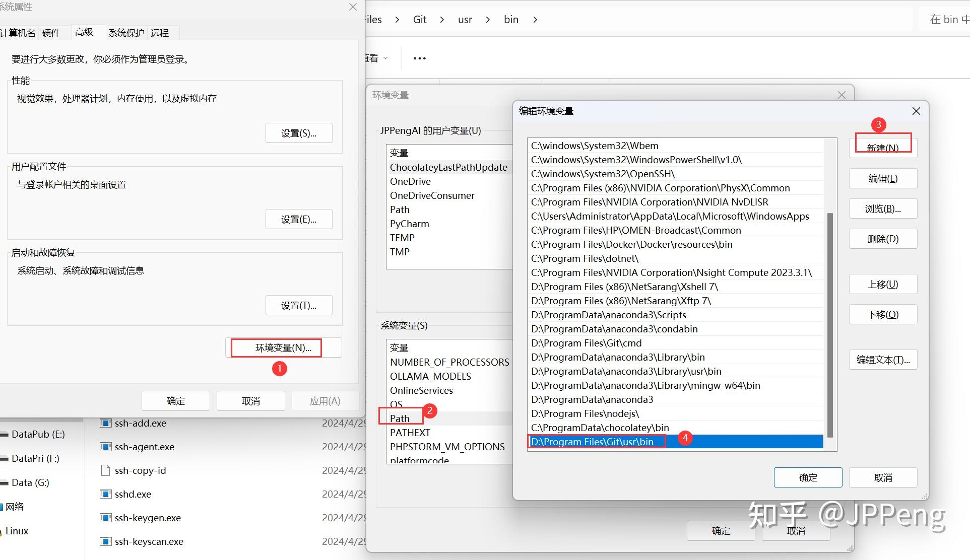
Task: Click ssh-copy-id document icon
Action: tap(105, 470)
